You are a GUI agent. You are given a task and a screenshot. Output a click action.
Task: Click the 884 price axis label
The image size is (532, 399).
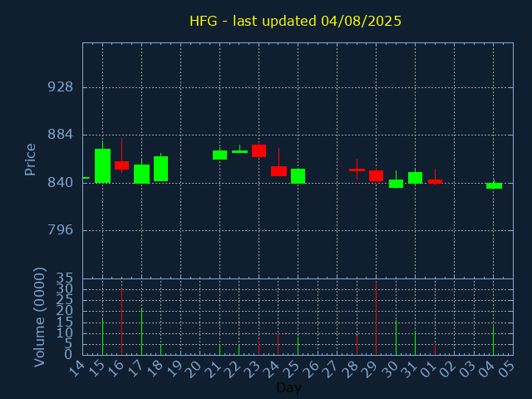pos(61,135)
